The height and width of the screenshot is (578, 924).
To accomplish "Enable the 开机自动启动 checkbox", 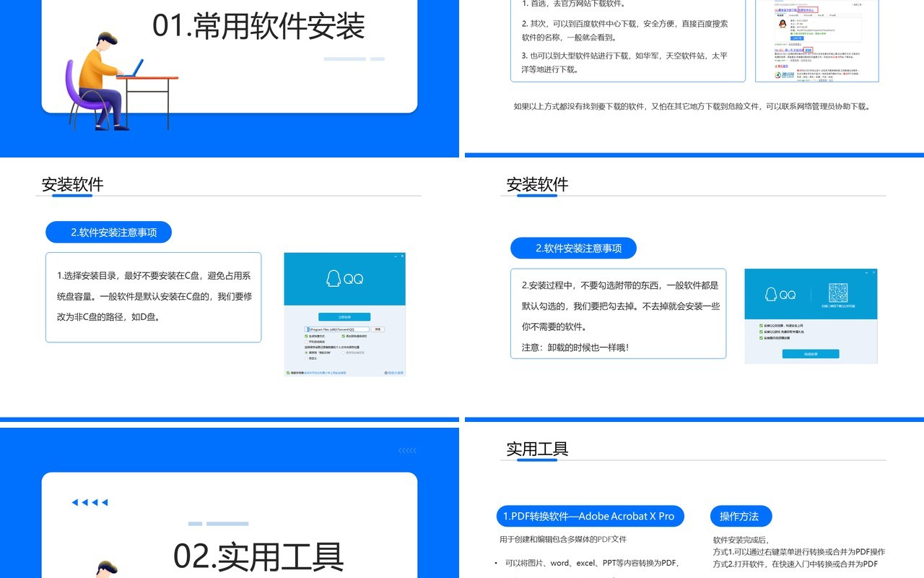I will coord(306,342).
